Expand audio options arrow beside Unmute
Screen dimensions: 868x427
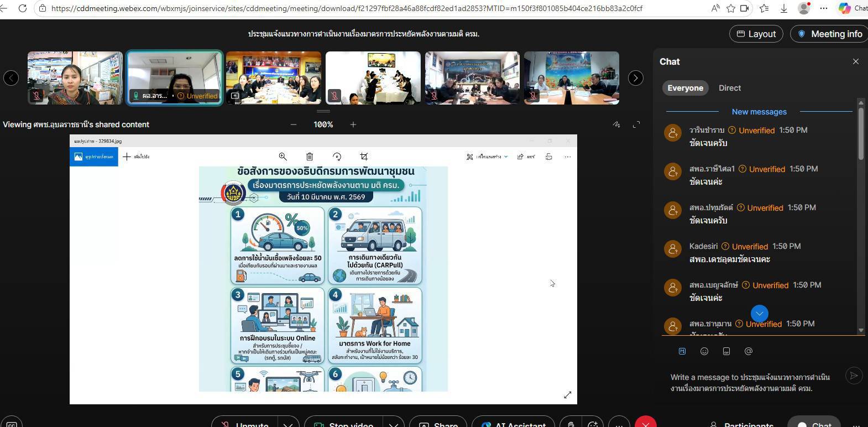287,423
